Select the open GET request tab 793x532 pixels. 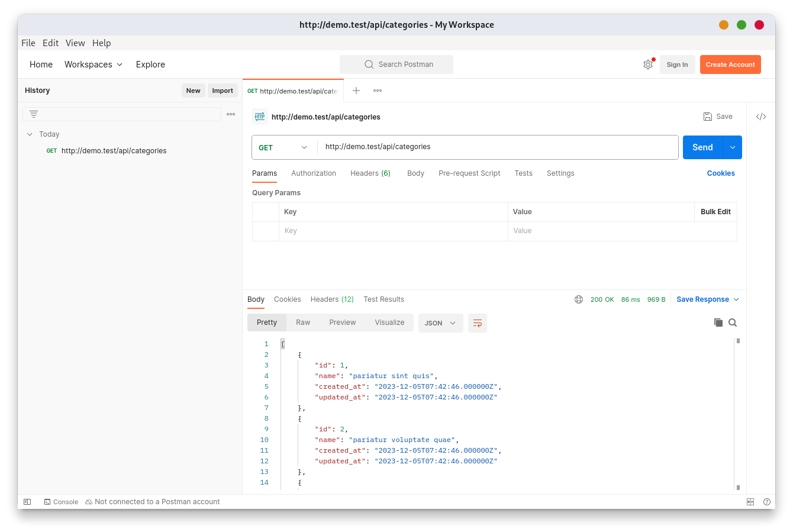pos(293,91)
